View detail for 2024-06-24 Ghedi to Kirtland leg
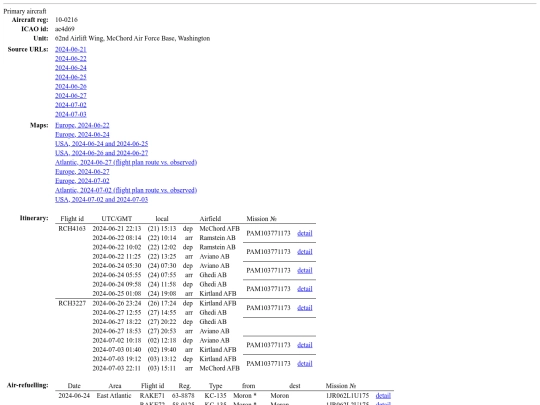The width and height of the screenshot is (540, 405). pyautogui.click(x=305, y=289)
